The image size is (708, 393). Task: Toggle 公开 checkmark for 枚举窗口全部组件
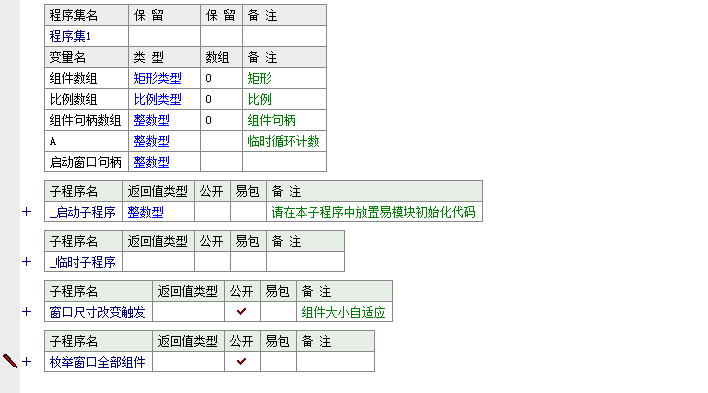coord(242,361)
